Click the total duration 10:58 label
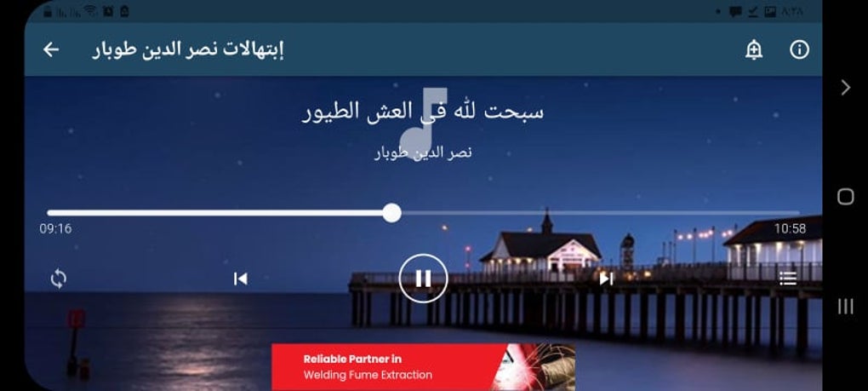This screenshot has width=868, height=391. coord(790,229)
